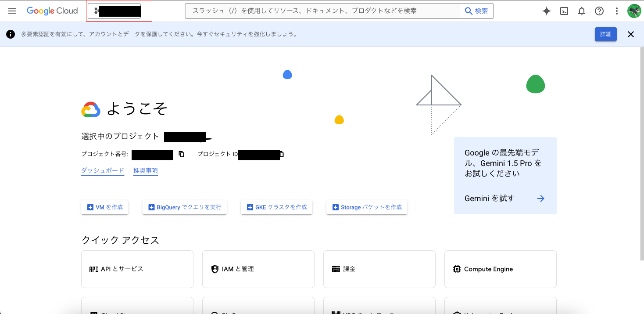This screenshot has width=644, height=314.
Task: Click the Gemini 1.5 Pro promo text
Action: coord(503,163)
